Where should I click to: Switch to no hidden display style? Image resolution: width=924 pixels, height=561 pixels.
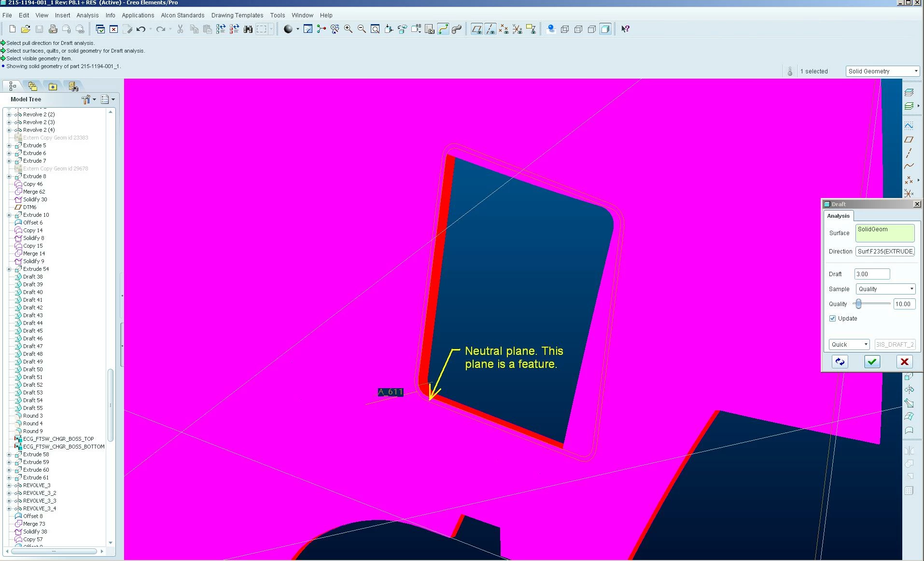(x=592, y=29)
